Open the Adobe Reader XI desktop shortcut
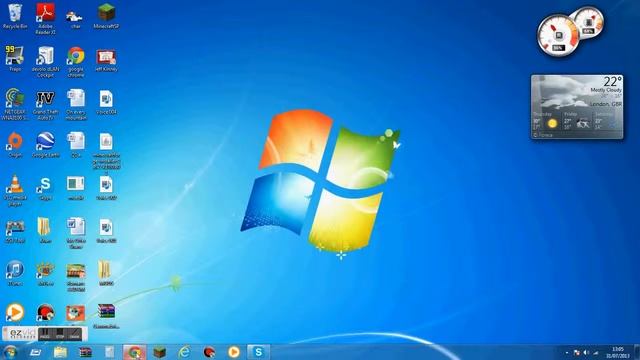This screenshot has width=640, height=360. tap(45, 18)
